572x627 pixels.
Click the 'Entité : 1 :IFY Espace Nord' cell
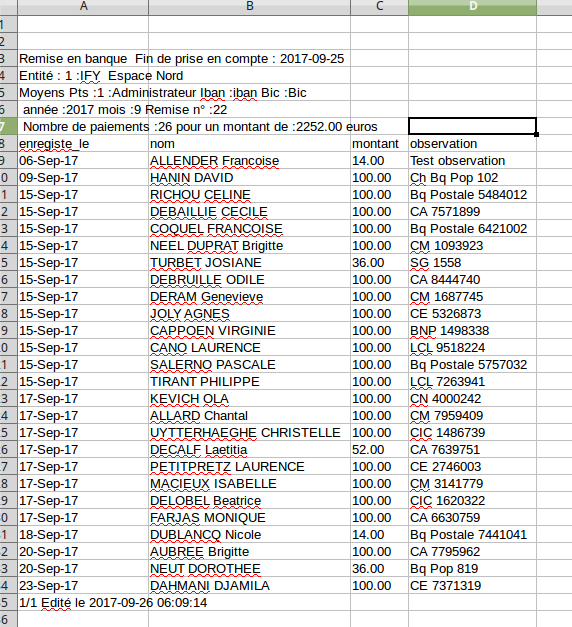click(83, 76)
